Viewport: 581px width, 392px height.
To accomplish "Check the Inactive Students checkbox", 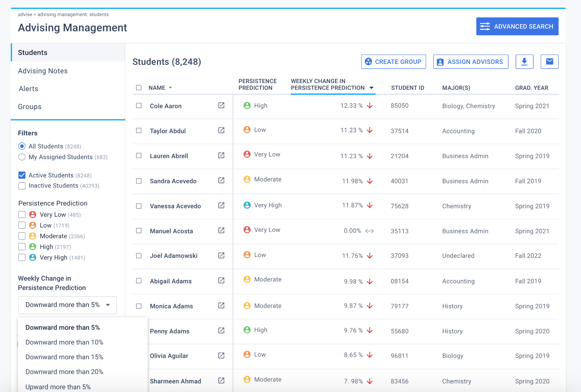I will pos(22,186).
